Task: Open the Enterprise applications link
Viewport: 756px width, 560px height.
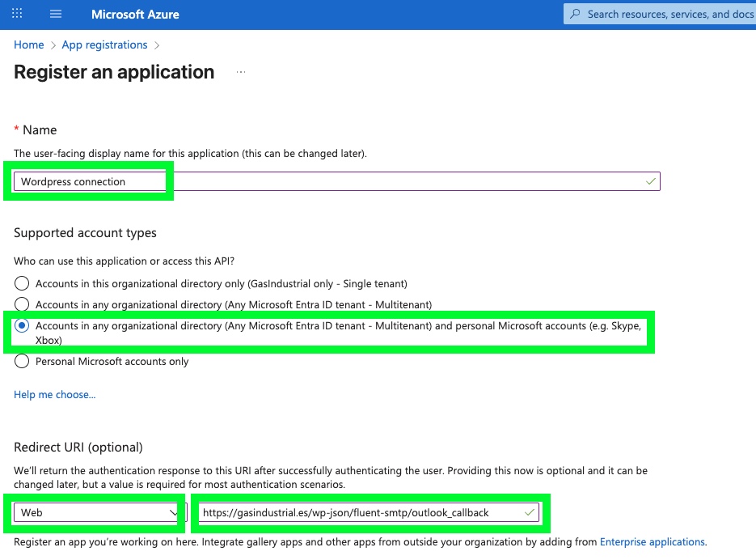Action: pos(652,542)
